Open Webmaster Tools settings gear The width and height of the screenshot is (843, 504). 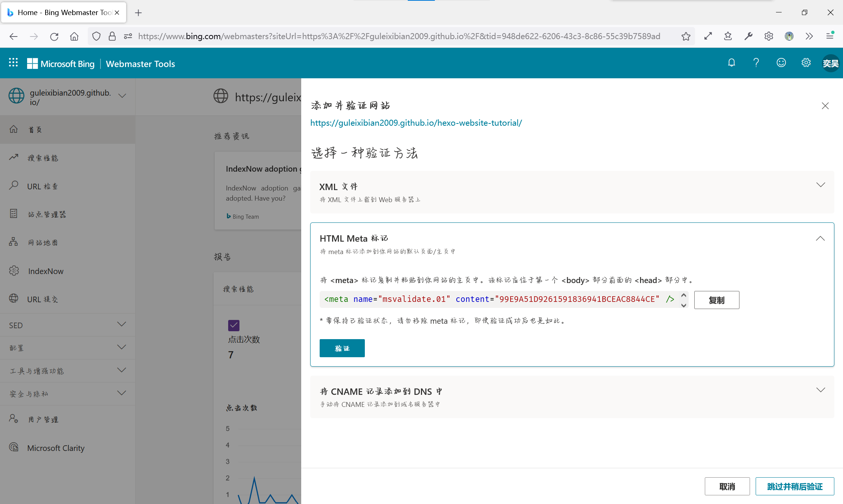(806, 63)
